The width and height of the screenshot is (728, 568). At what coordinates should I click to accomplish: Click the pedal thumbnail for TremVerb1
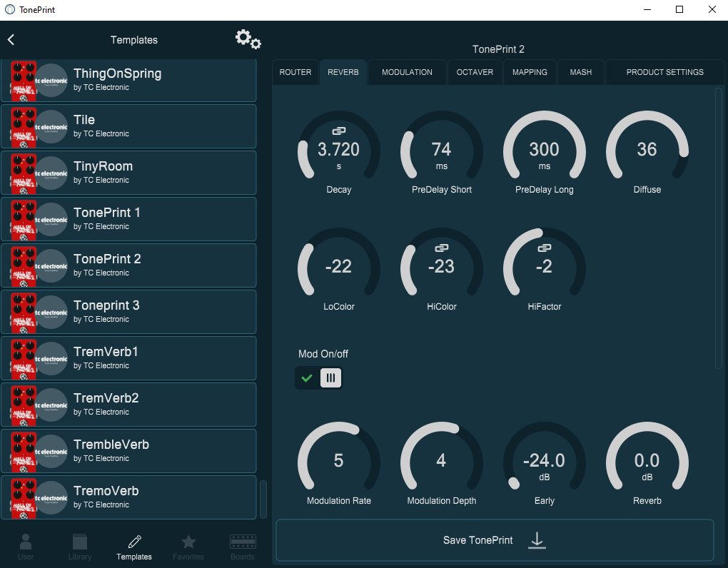(x=24, y=359)
